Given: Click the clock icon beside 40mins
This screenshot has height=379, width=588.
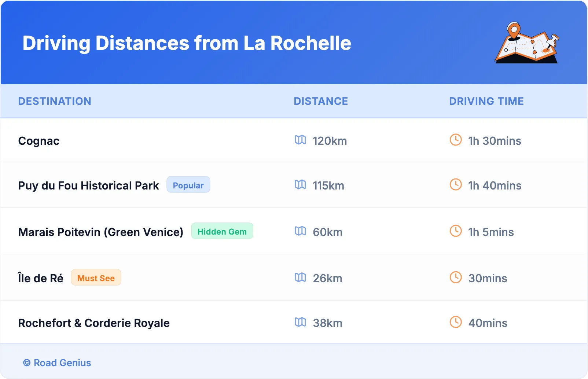Looking at the screenshot, I should pos(456,322).
